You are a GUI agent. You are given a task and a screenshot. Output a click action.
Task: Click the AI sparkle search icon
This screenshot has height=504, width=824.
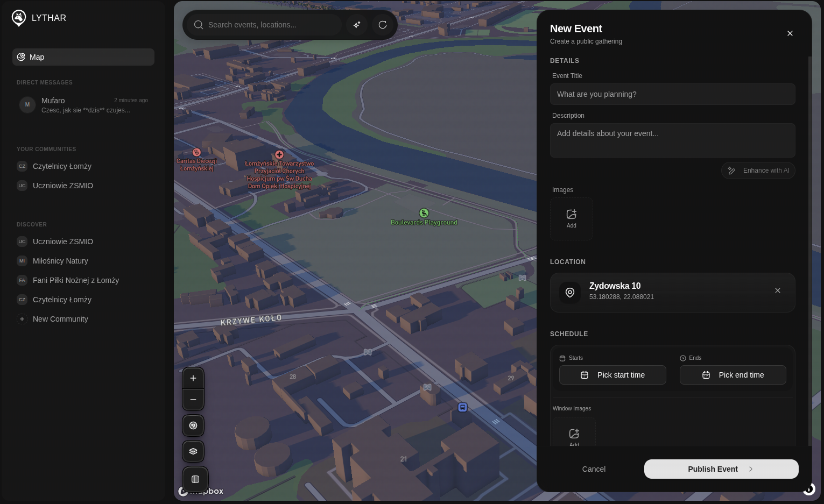pyautogui.click(x=357, y=25)
